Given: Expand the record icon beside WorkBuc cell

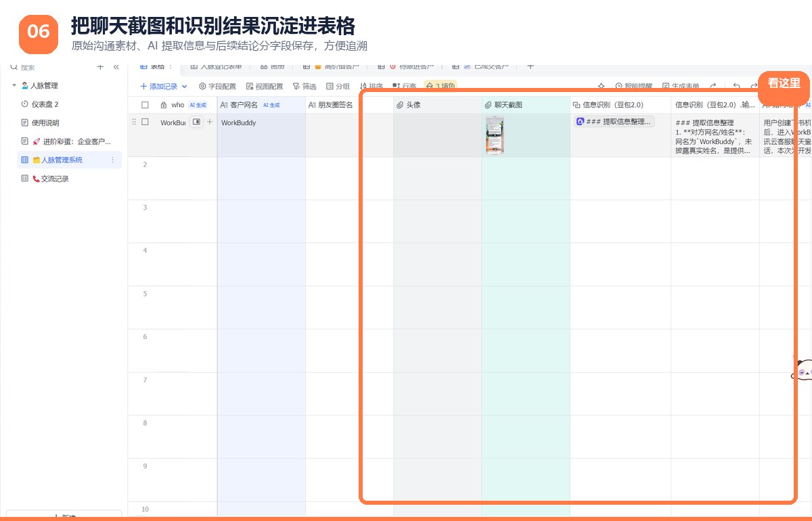Looking at the screenshot, I should [196, 122].
